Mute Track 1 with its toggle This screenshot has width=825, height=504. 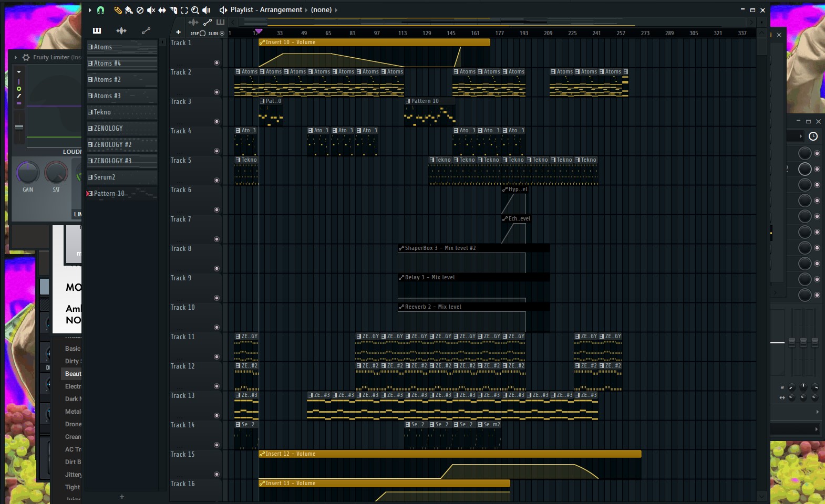(x=216, y=63)
